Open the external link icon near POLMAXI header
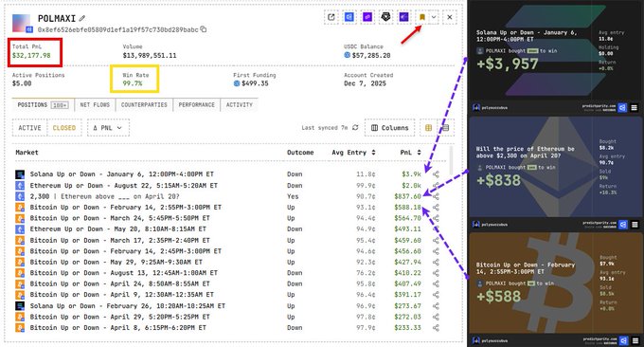The width and height of the screenshot is (644, 347). tap(331, 17)
